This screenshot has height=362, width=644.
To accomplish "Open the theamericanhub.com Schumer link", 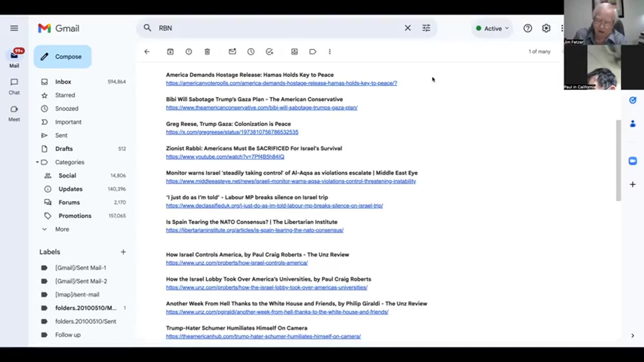I will click(263, 336).
